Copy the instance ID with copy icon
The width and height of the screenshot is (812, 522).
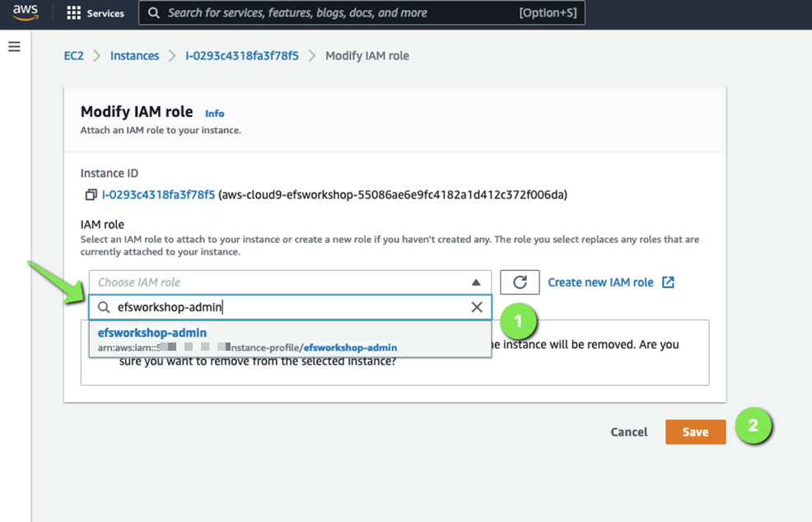click(x=91, y=194)
